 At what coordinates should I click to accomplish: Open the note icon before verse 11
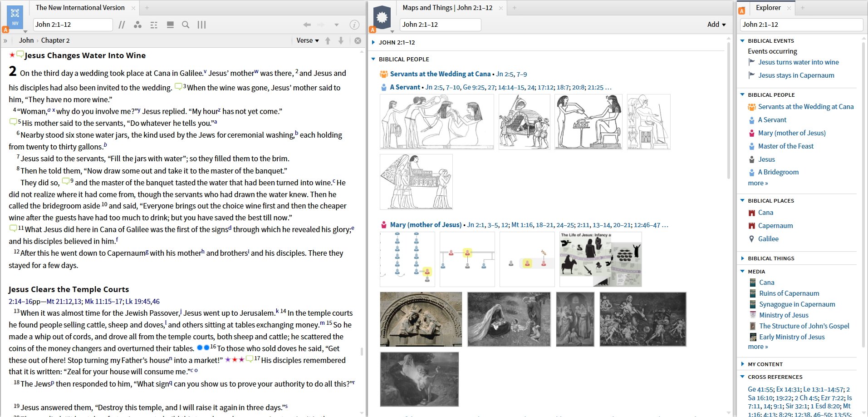click(x=13, y=228)
